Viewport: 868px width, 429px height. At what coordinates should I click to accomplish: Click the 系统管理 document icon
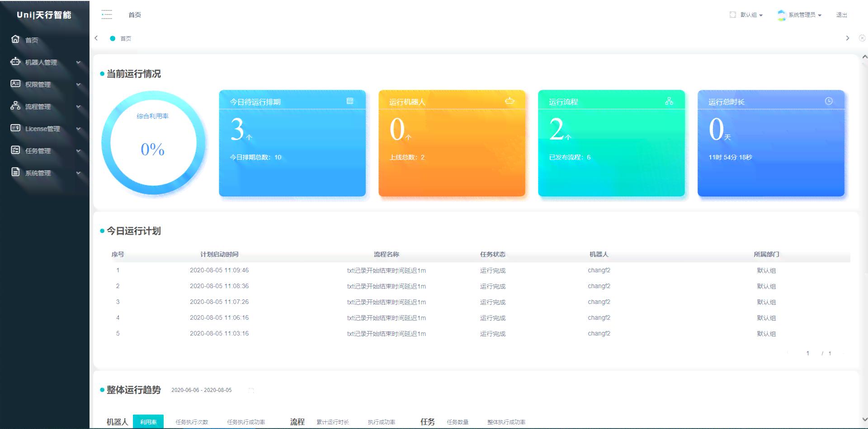15,172
